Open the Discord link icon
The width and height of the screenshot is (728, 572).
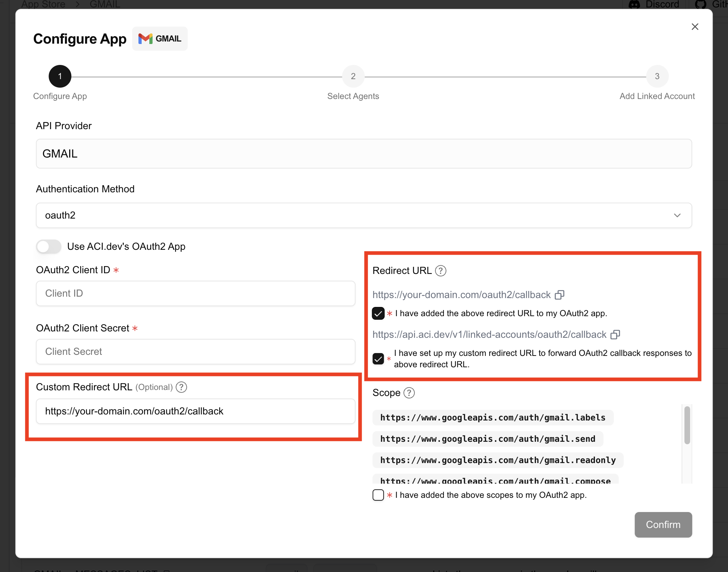634,4
